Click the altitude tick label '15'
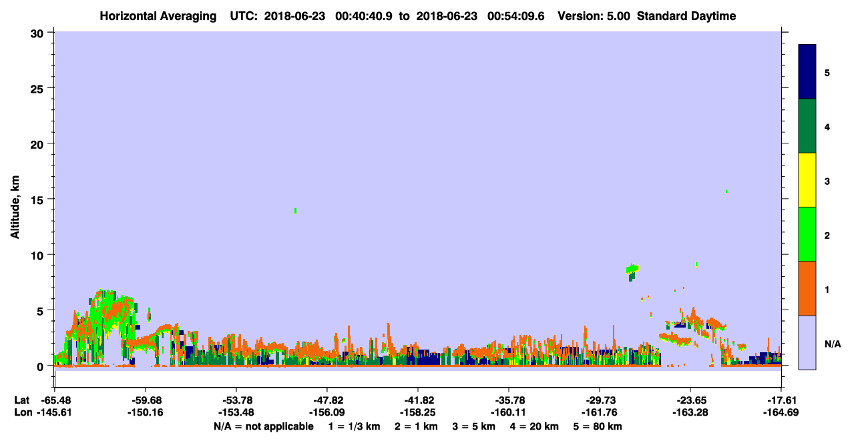 [39, 199]
